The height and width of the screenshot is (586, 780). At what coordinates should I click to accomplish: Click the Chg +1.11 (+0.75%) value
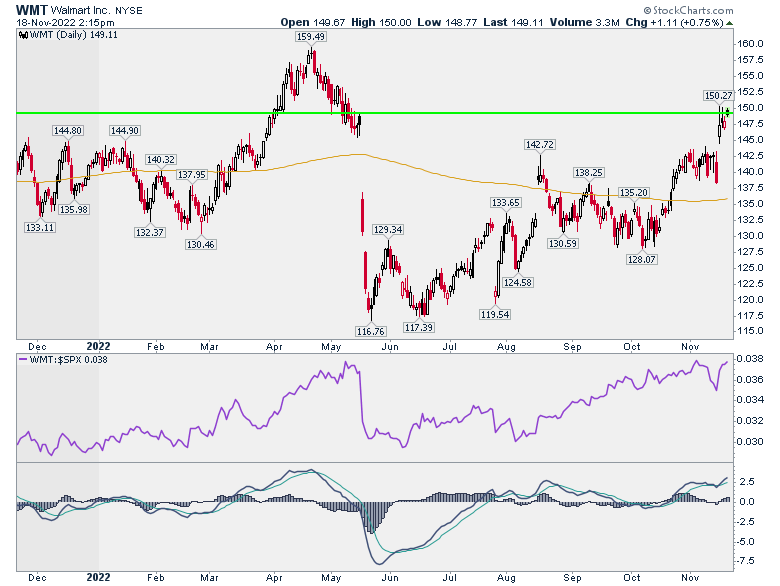pyautogui.click(x=674, y=22)
